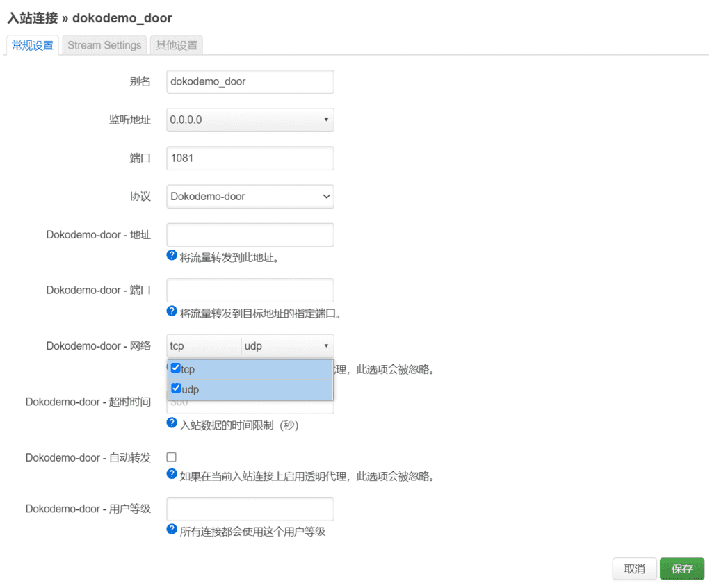The image size is (712, 588).
Task: Switch to the Stream Settings tab
Action: 104,45
